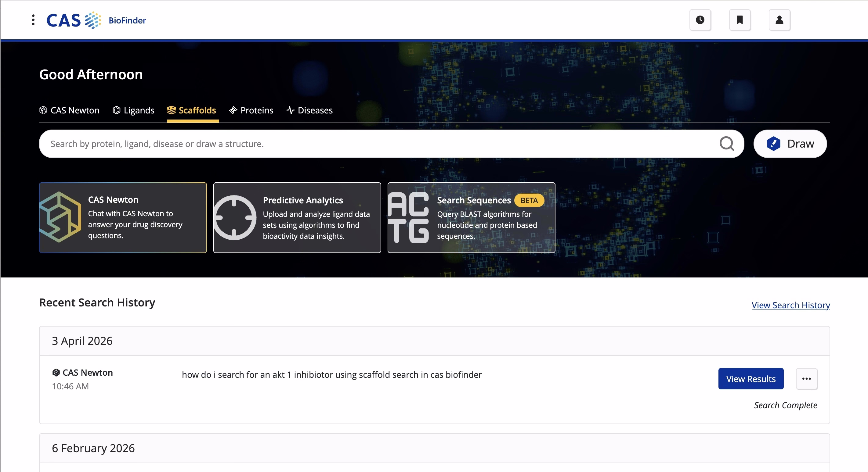Viewport: 868px width, 472px height.
Task: Click the CAS BioFinder logo
Action: (96, 20)
